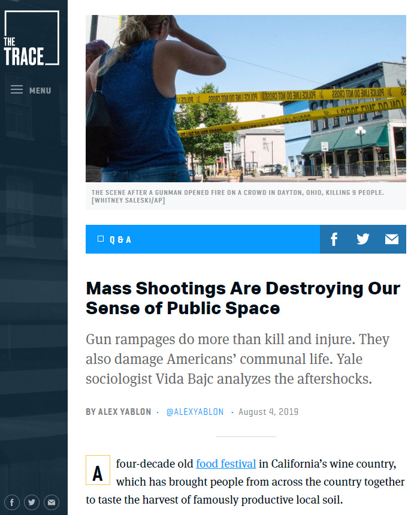Share article via Facebook in blue bar
The height and width of the screenshot is (515, 420).
[x=334, y=239]
